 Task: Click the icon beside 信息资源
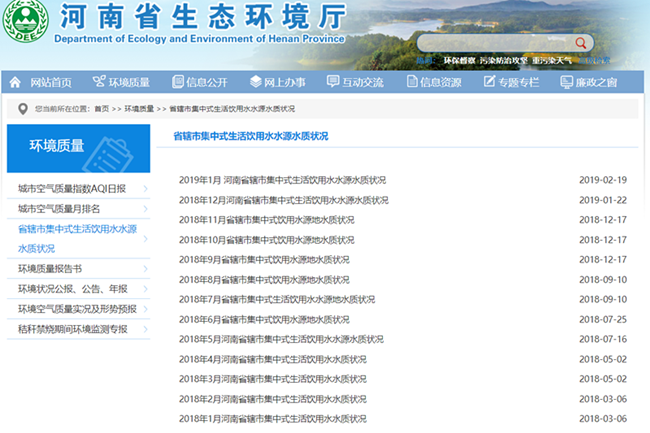click(410, 82)
